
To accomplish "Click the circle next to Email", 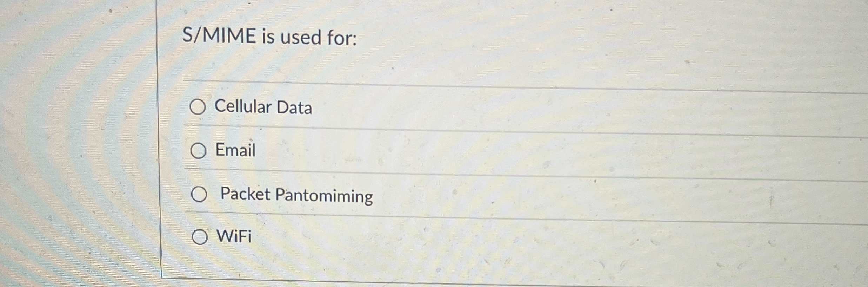I will pos(199,151).
